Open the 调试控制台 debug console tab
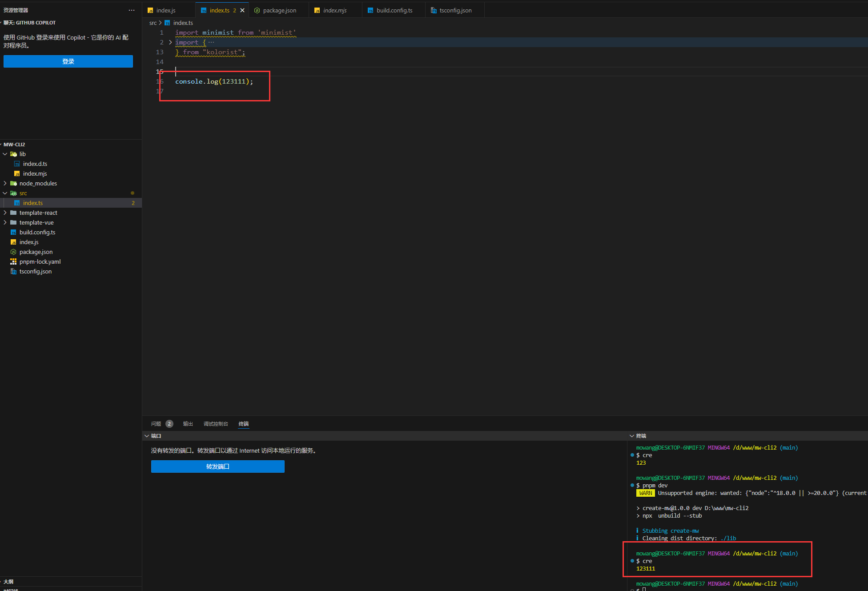Screen dimensions: 868x591 tap(216, 424)
